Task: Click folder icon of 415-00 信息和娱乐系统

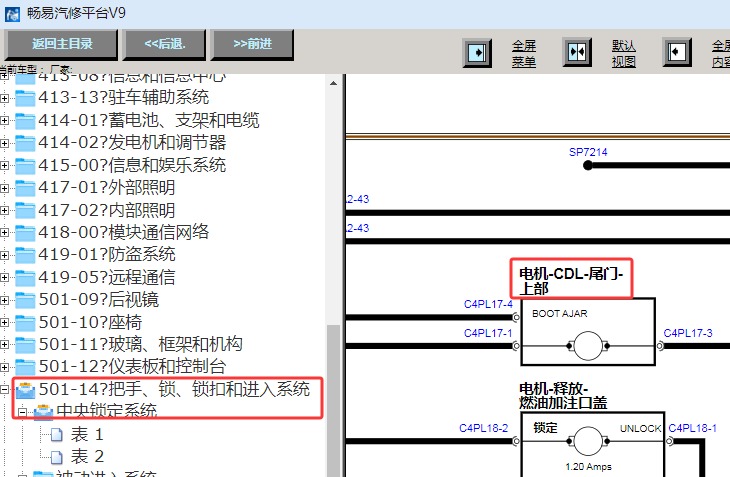Action: click(25, 166)
